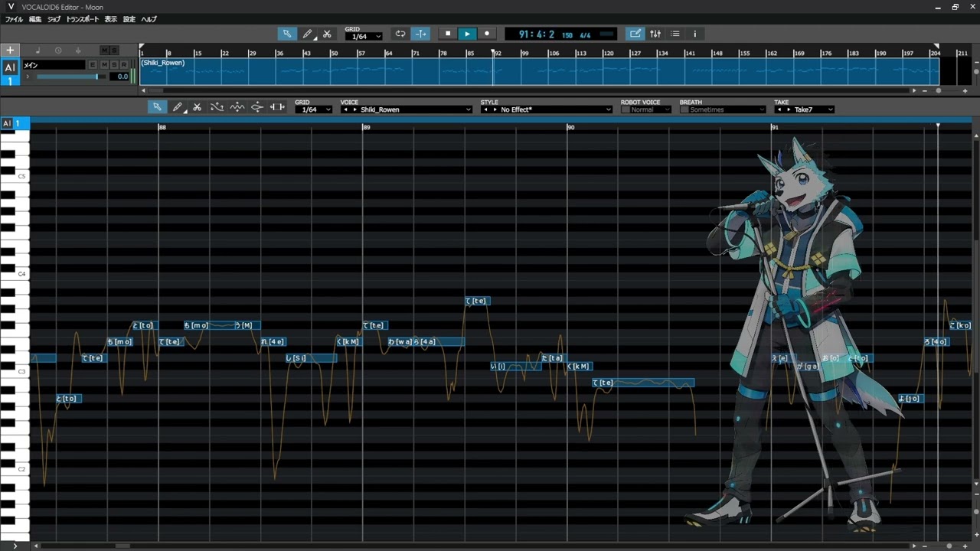Click tempo value 150
This screenshot has width=980, height=551.
click(x=567, y=35)
